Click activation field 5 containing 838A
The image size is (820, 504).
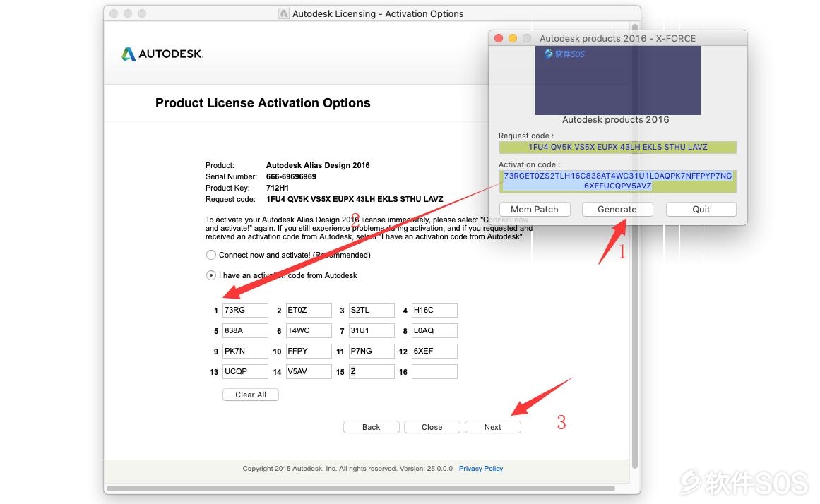(x=245, y=330)
